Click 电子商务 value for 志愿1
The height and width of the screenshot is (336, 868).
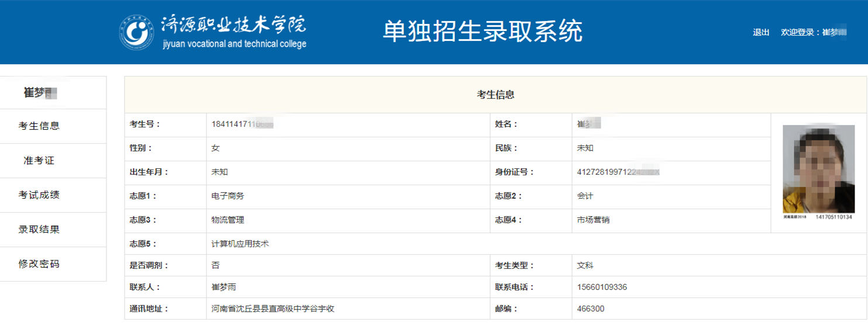tap(228, 196)
